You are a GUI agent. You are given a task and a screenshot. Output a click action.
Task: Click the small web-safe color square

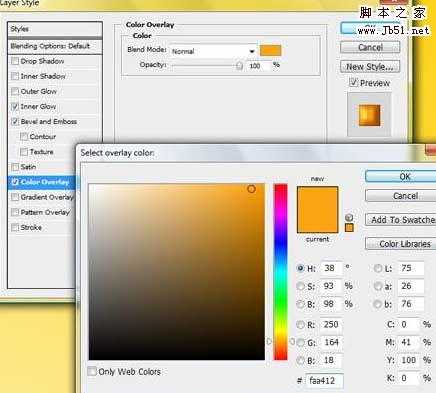[349, 228]
